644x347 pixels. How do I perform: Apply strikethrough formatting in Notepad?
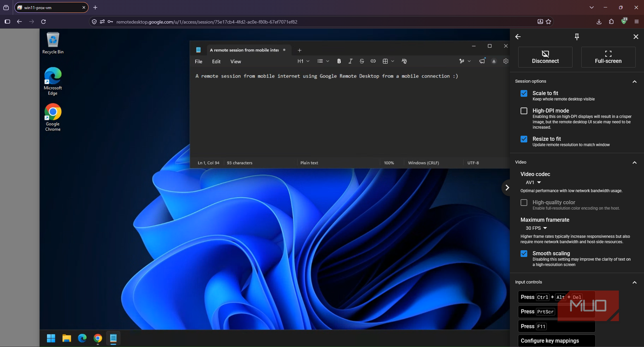(362, 61)
